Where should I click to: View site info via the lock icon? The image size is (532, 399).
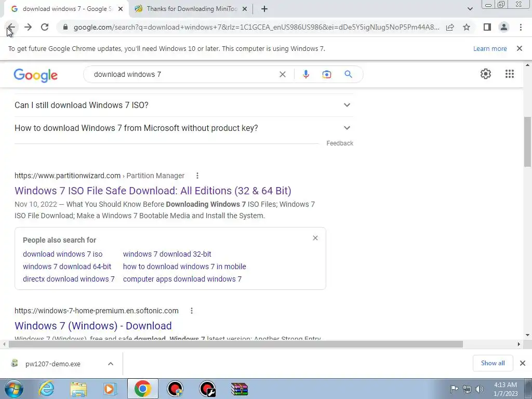click(65, 27)
